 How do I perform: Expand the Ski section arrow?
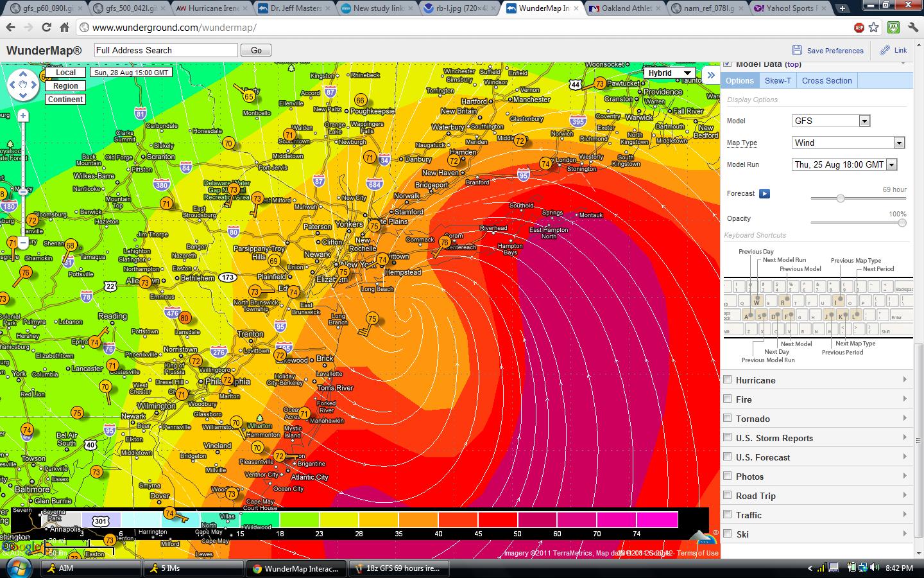[x=905, y=534]
